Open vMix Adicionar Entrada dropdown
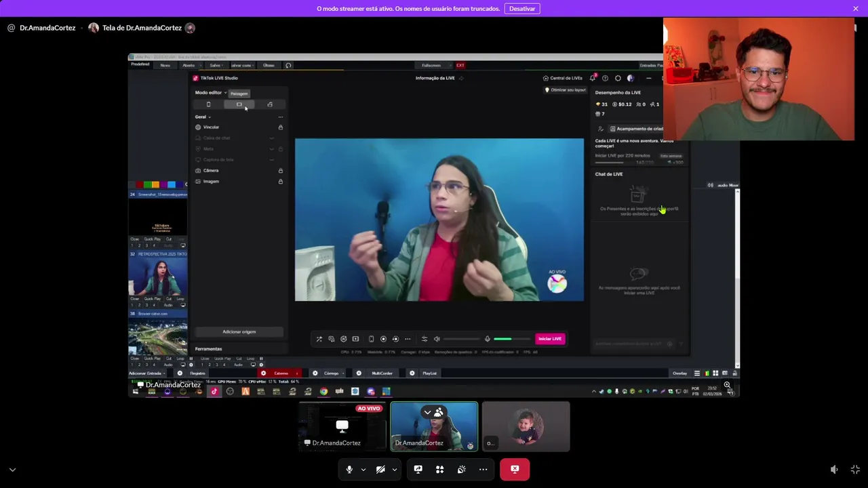Viewport: 868px width, 488px height. pyautogui.click(x=147, y=373)
